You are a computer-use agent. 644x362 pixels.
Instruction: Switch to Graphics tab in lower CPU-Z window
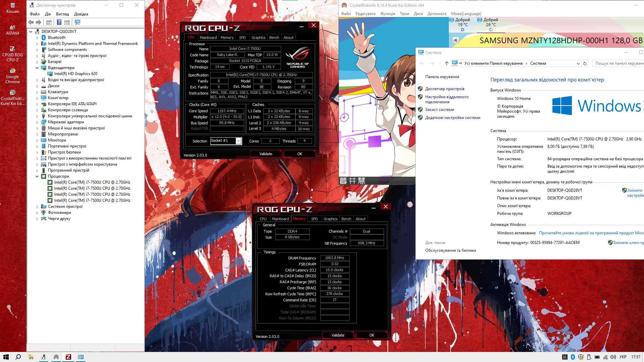coord(330,219)
